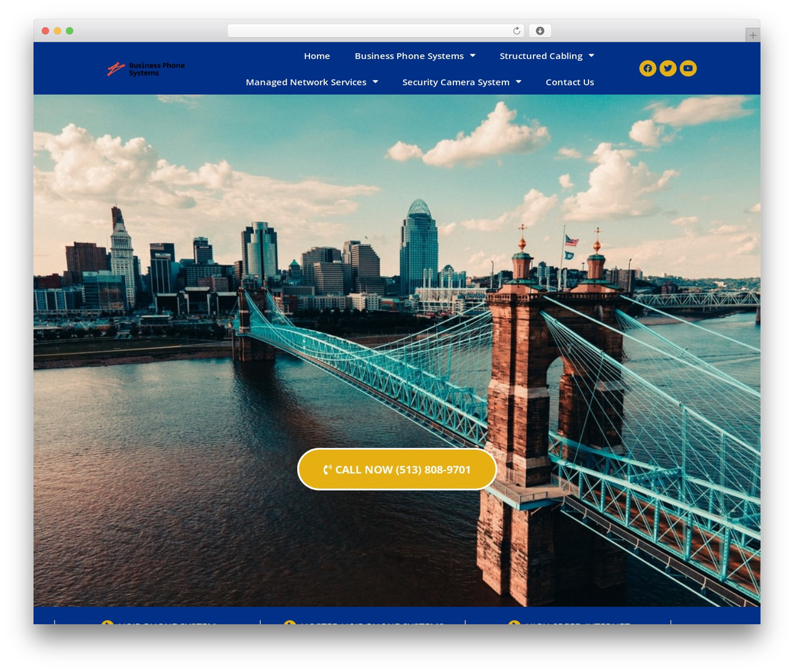Open the Twitter social icon
Image resolution: width=794 pixels, height=672 pixels.
point(668,68)
